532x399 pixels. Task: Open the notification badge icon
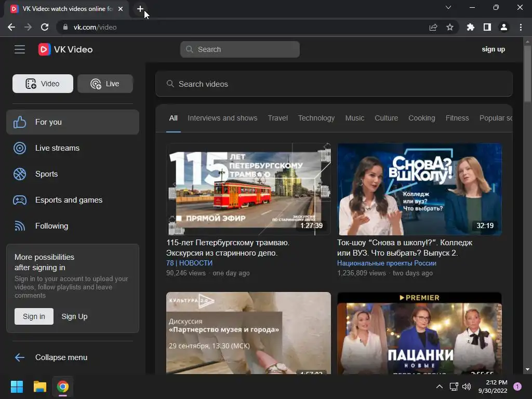[517, 387]
